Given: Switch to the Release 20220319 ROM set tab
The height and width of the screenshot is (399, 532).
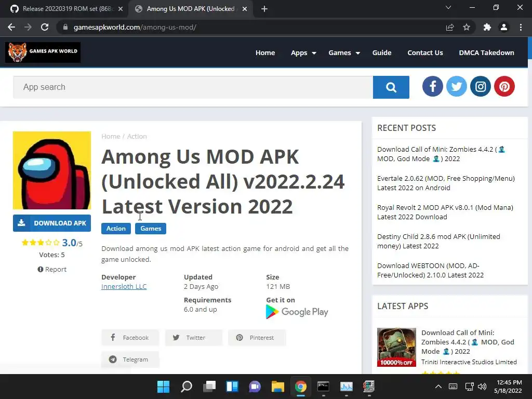Looking at the screenshot, I should tap(64, 9).
